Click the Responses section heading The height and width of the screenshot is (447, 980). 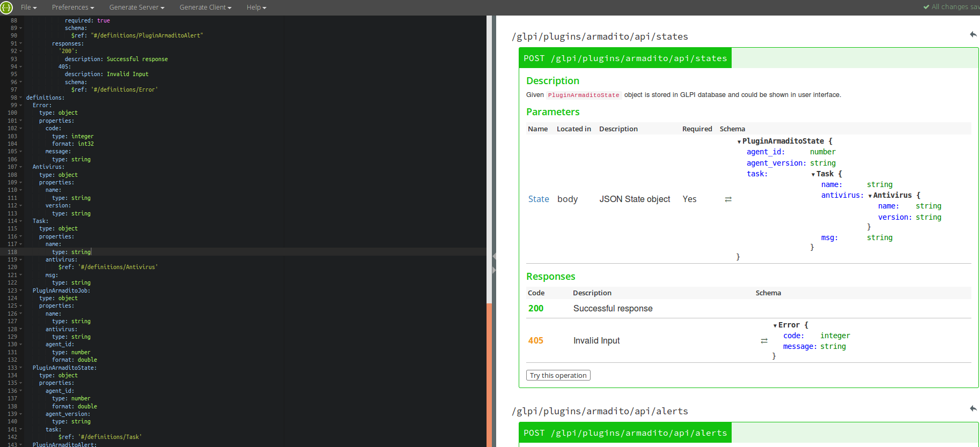pos(551,277)
